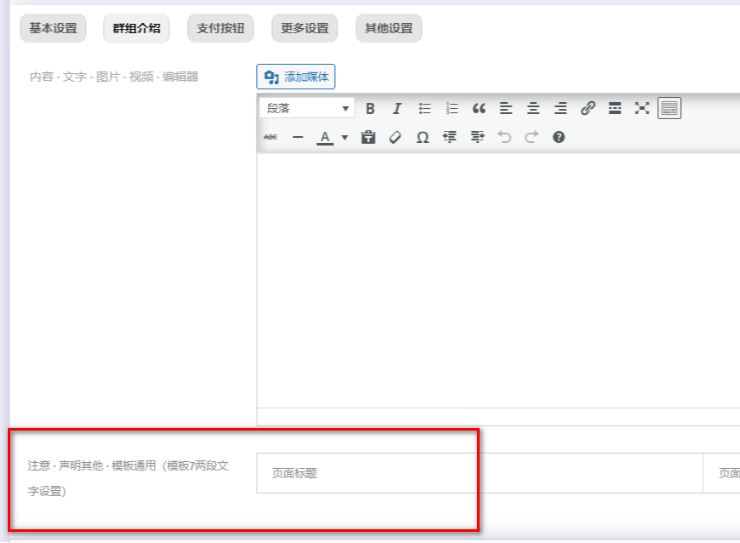Align text center
Viewport: 740px width, 543px height.
click(x=533, y=109)
